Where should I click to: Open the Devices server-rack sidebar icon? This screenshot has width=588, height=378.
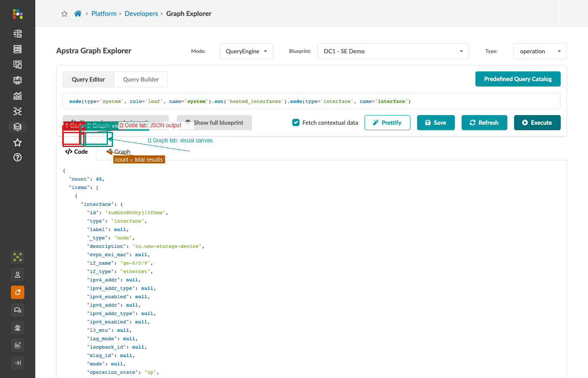point(18,49)
